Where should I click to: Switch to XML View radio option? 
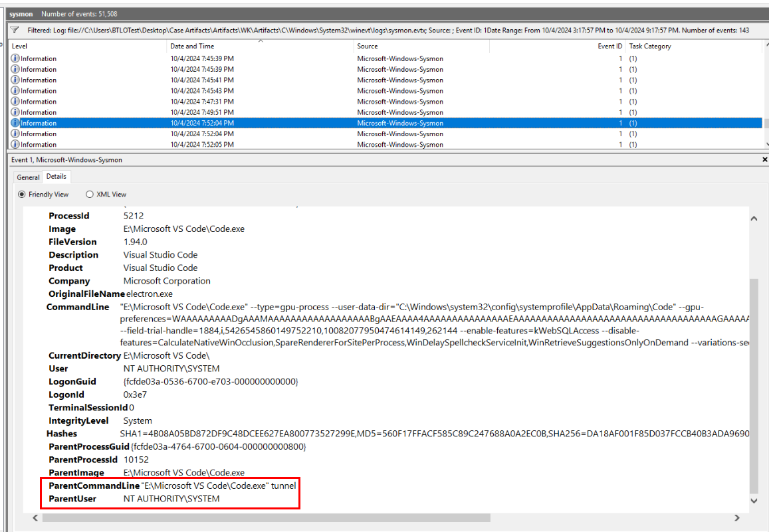(90, 195)
